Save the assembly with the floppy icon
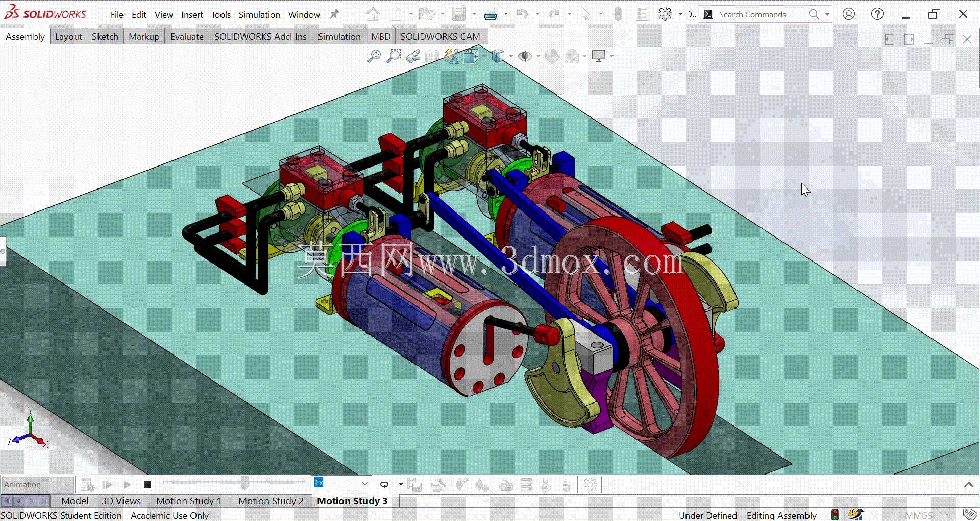Screen dimensions: 980x521 (459, 14)
